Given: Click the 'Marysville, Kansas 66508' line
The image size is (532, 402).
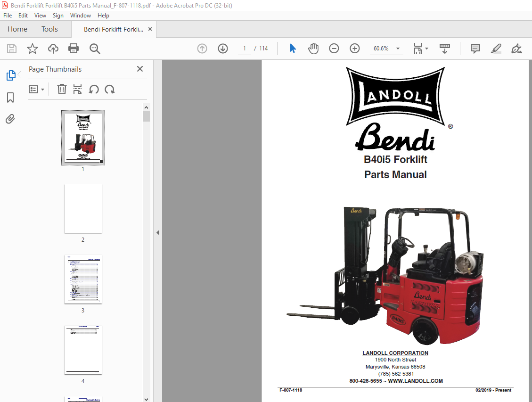Looking at the screenshot, I should [x=395, y=367].
